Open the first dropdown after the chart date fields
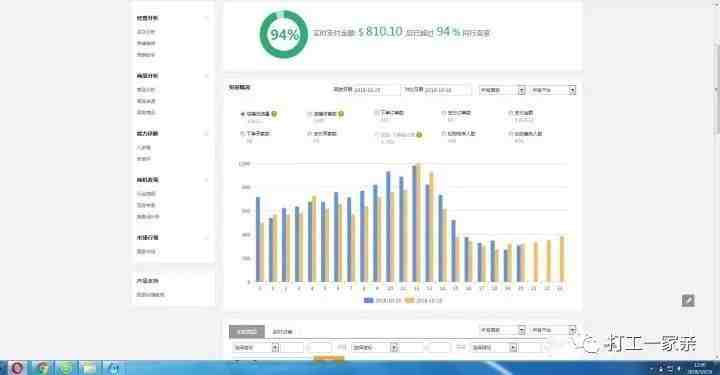Screen dimensions: 720x375 pos(502,90)
